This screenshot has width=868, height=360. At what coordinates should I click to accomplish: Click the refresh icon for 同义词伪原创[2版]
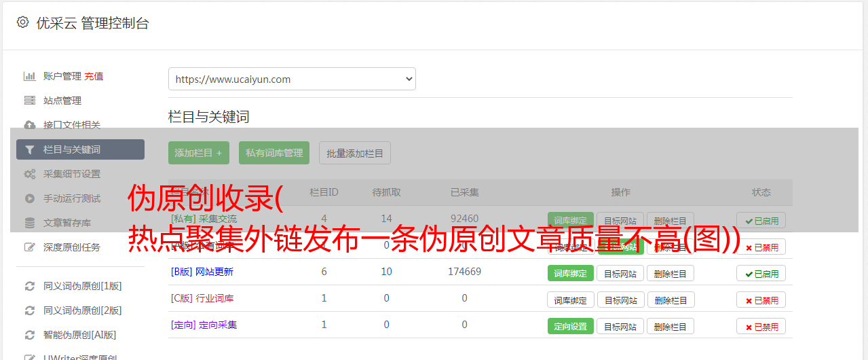point(29,310)
